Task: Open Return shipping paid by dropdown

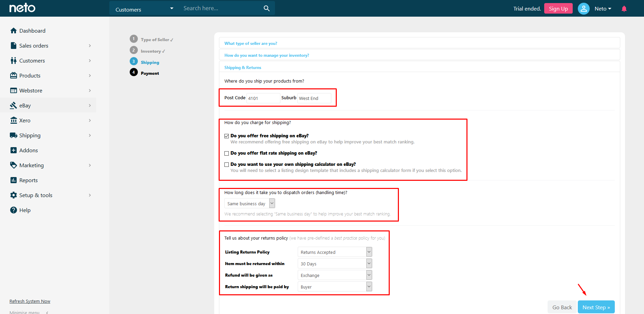Action: (x=335, y=286)
